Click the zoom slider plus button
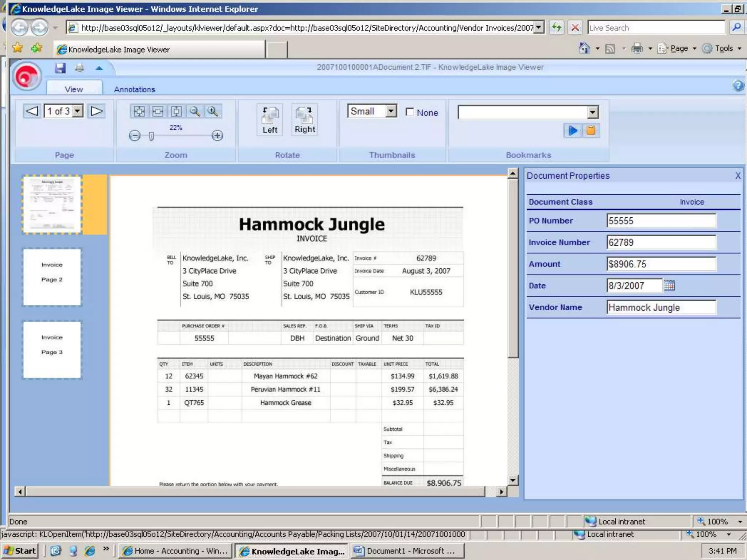Viewport: 747px width, 560px height. click(x=217, y=136)
